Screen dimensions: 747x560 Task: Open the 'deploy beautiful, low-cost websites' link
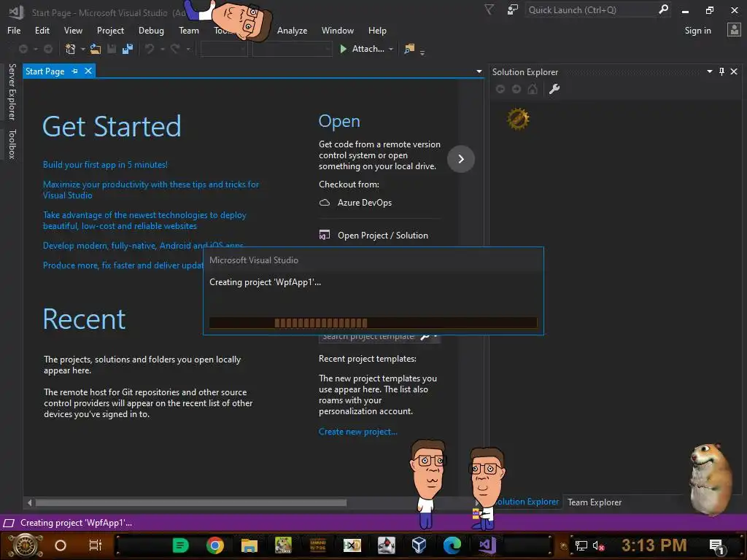[x=144, y=220]
